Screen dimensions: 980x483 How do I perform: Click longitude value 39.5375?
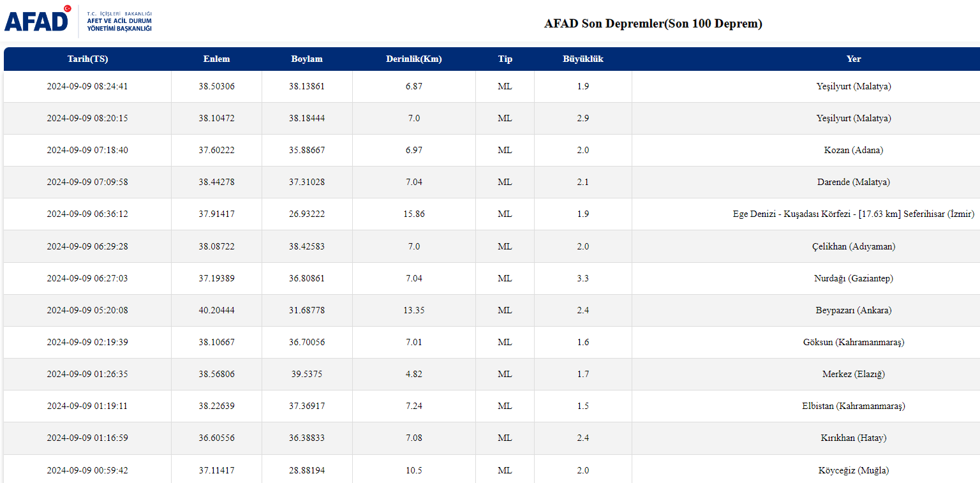pos(307,374)
